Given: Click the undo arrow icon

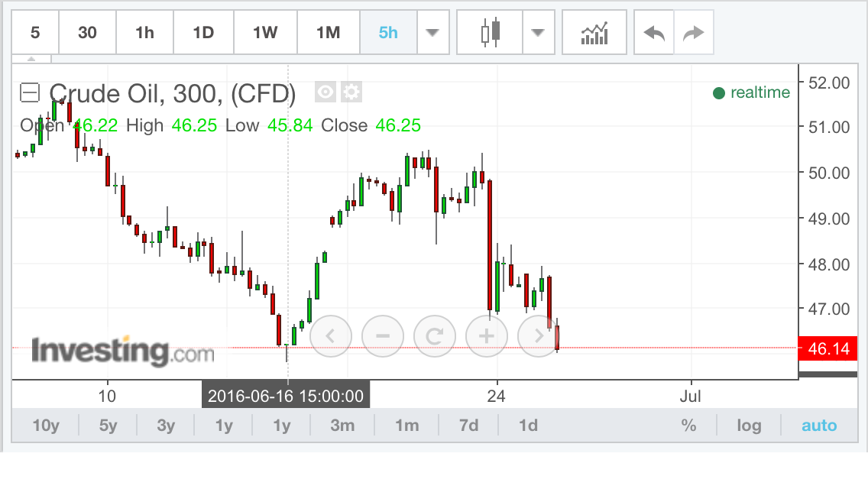Looking at the screenshot, I should tap(654, 33).
